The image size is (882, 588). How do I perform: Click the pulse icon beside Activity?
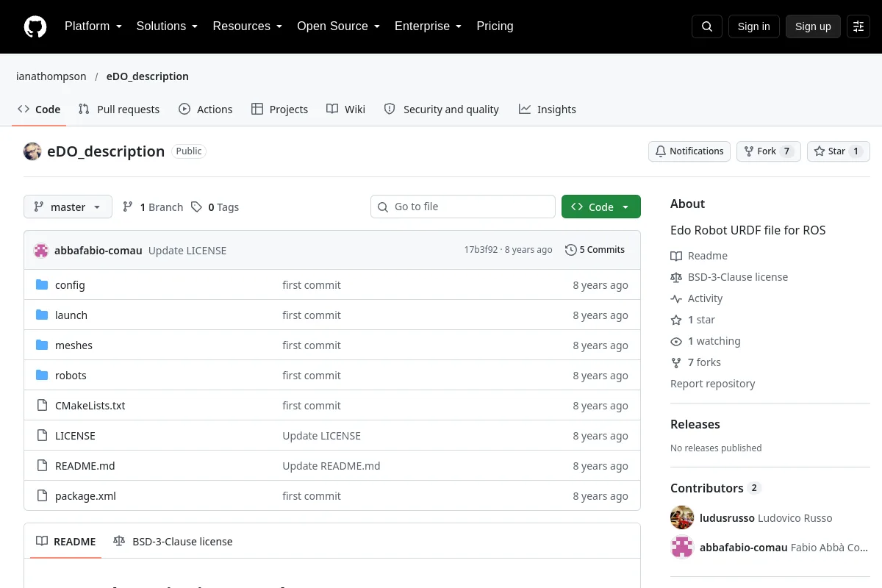(676, 298)
